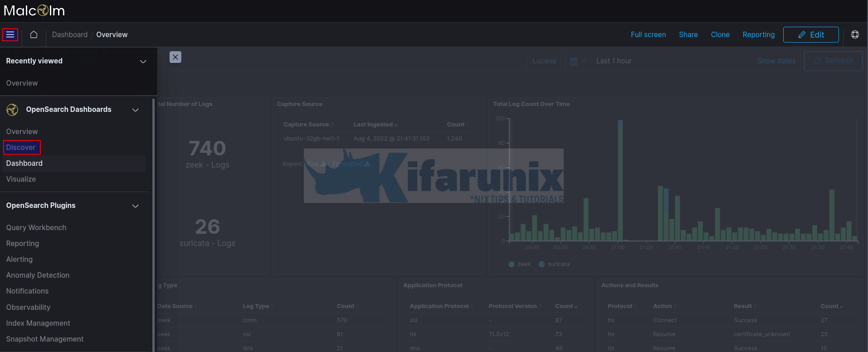The image size is (868, 352).
Task: Toggle the hamburger navigation menu
Action: (x=10, y=35)
